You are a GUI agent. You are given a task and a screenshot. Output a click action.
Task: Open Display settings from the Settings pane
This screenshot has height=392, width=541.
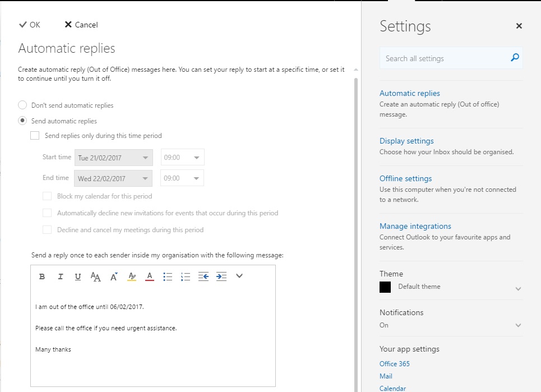click(406, 141)
